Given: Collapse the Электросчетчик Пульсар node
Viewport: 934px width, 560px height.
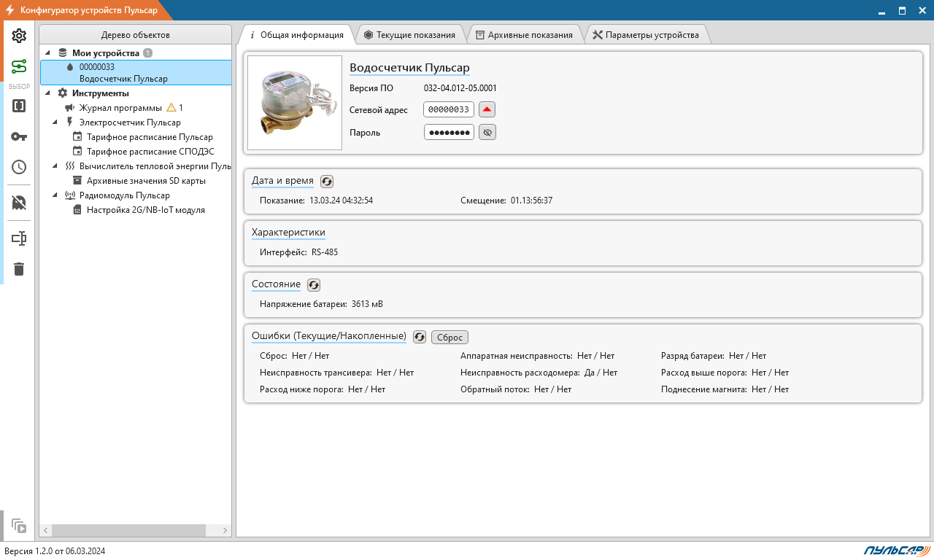Looking at the screenshot, I should pos(55,122).
